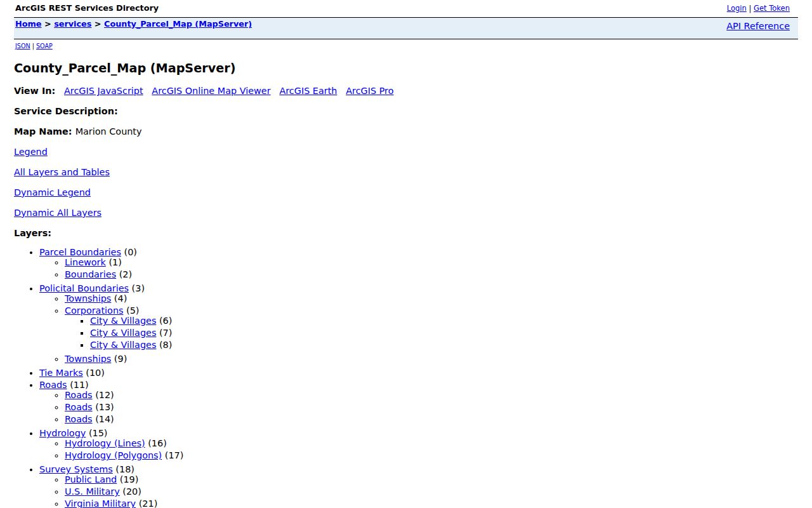The width and height of the screenshot is (812, 508).
Task: Click the Get Token link
Action: (771, 8)
